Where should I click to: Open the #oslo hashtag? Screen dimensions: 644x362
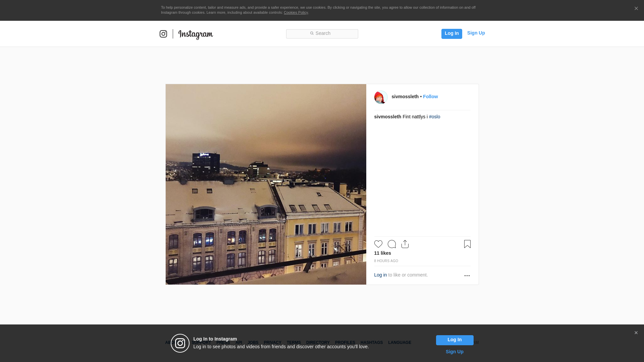point(434,117)
